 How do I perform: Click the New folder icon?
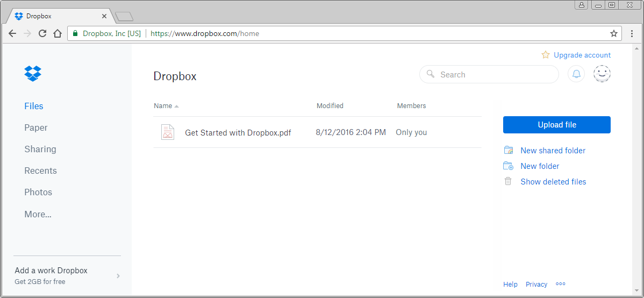click(509, 166)
